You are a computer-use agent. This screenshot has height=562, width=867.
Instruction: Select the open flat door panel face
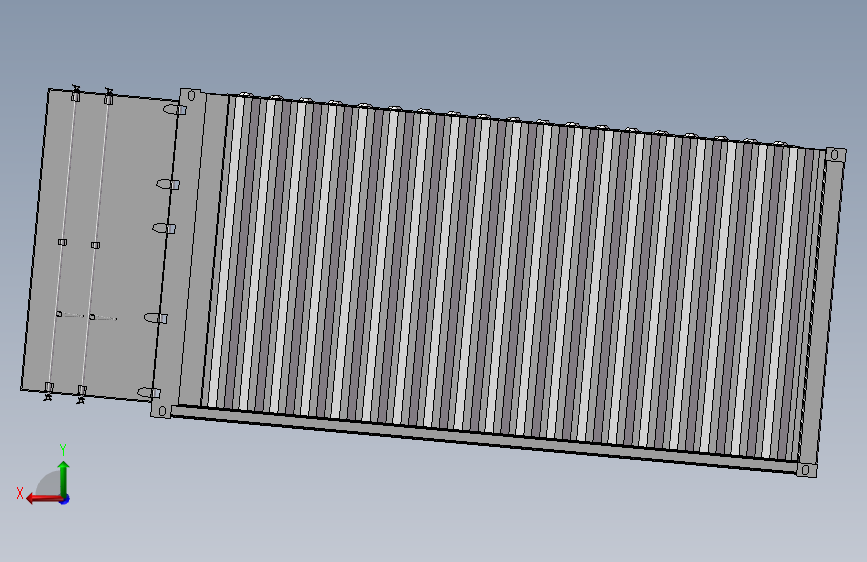[x=100, y=243]
